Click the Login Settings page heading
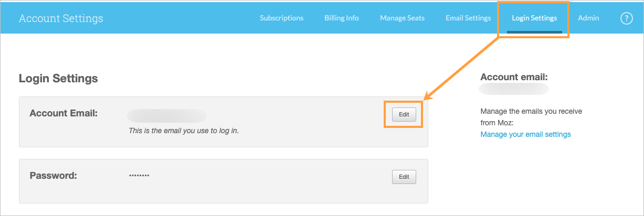The height and width of the screenshot is (216, 644). 58,79
